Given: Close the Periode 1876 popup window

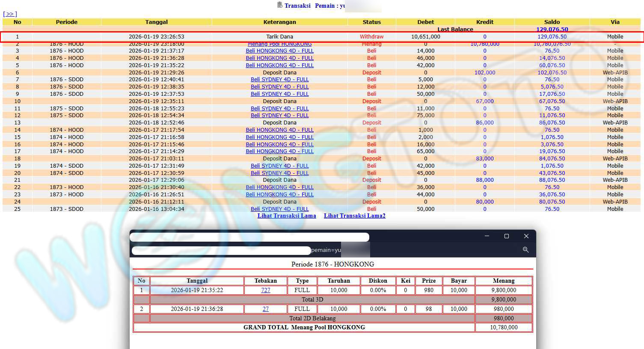Looking at the screenshot, I should point(526,236).
